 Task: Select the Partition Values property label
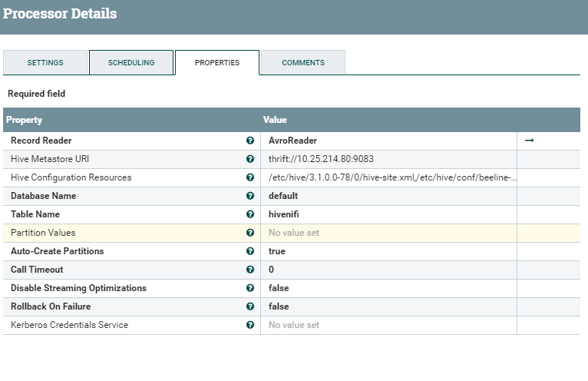click(x=43, y=232)
